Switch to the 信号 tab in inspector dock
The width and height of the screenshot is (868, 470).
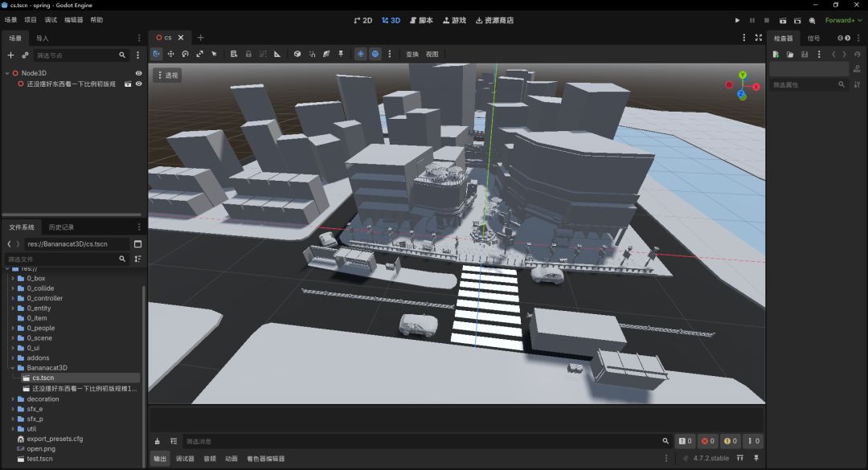[x=813, y=39]
